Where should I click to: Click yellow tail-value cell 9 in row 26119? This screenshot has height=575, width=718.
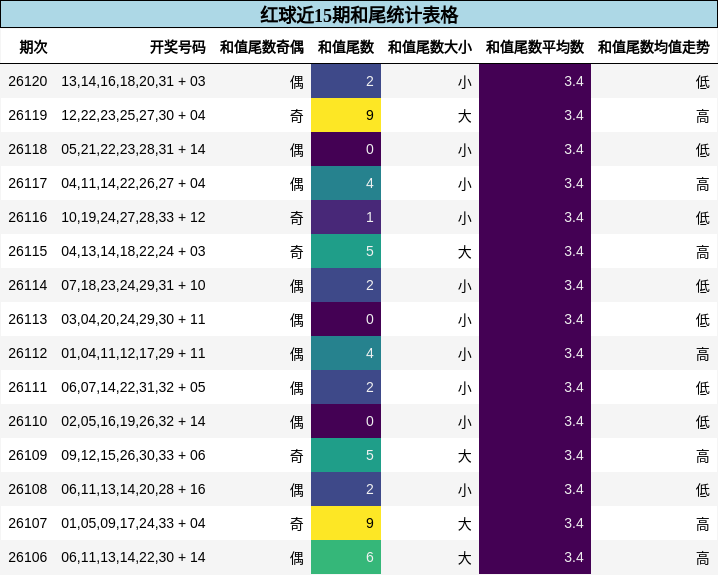point(346,115)
